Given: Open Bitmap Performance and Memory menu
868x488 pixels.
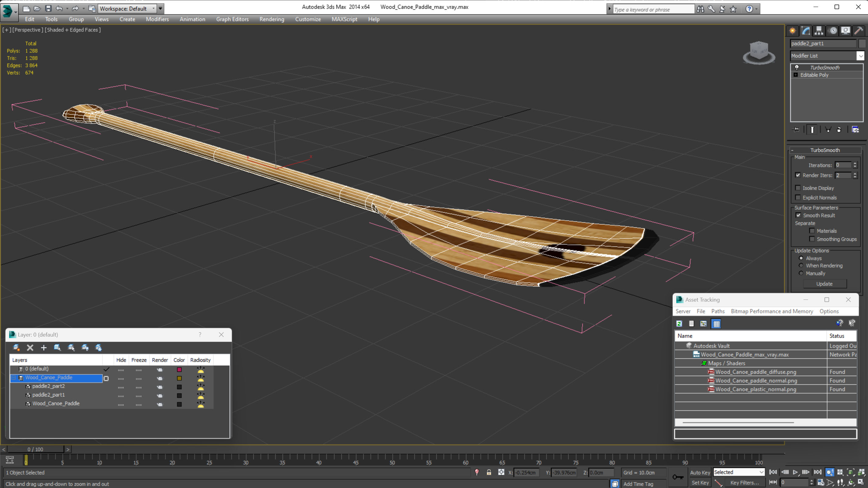Looking at the screenshot, I should click(x=772, y=311).
